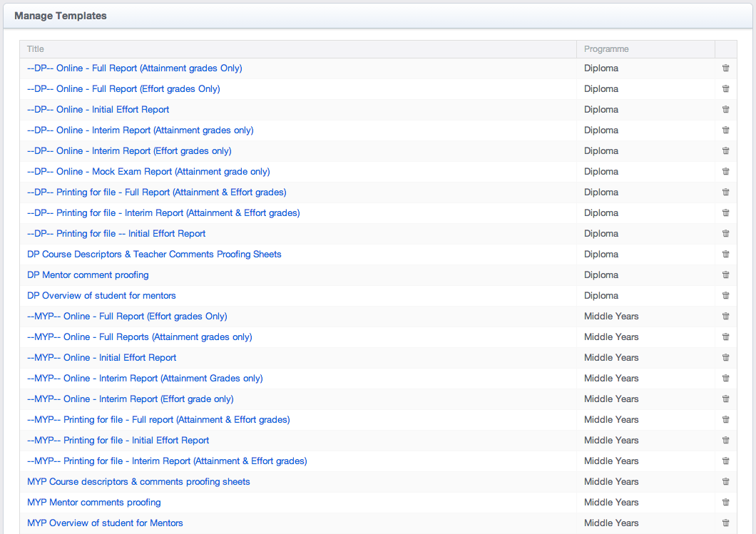Delete DP Online Mock Exam Report template

point(725,172)
